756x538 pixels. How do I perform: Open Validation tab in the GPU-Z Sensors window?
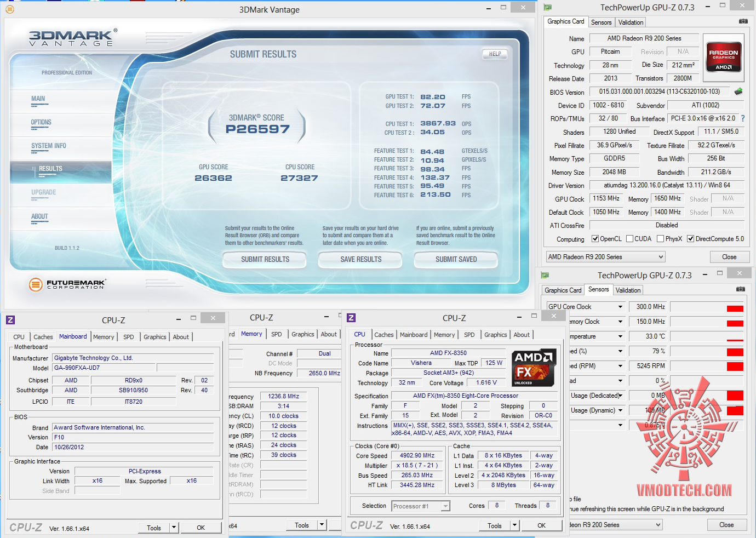pos(628,290)
